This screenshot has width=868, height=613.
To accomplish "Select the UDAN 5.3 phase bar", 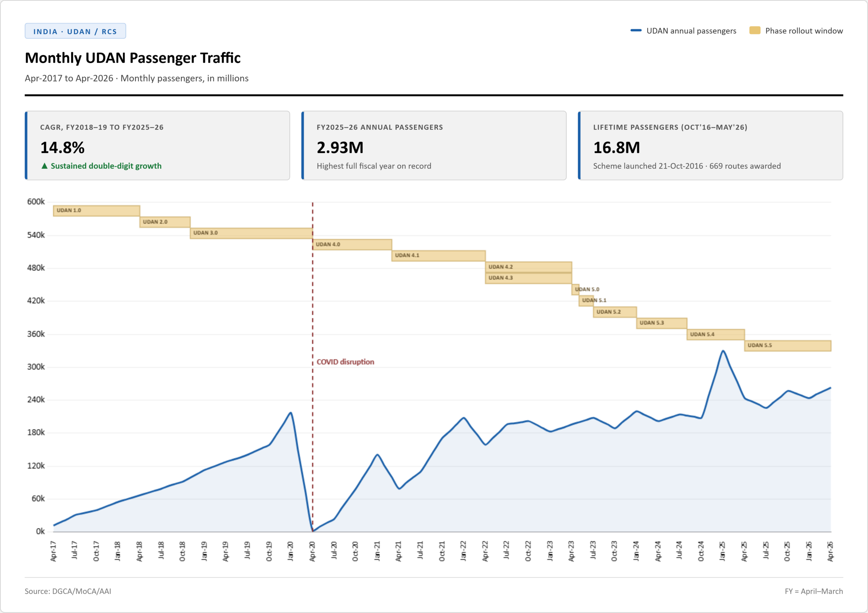I will click(x=662, y=323).
